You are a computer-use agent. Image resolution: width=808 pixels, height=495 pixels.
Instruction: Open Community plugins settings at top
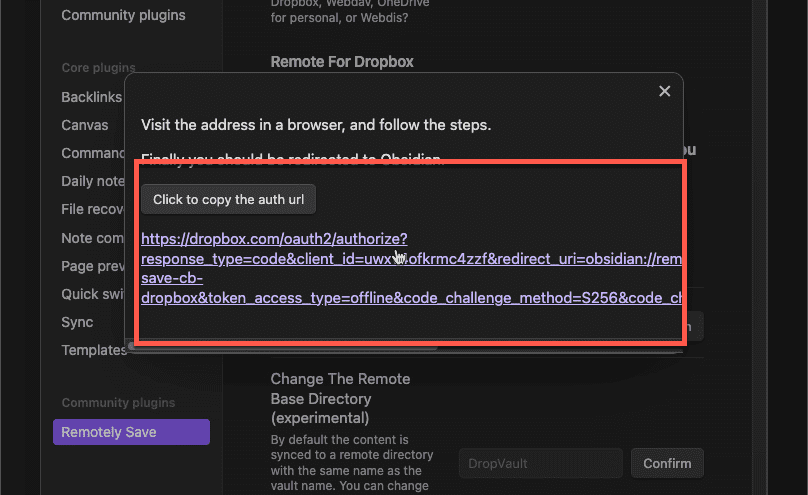(123, 16)
